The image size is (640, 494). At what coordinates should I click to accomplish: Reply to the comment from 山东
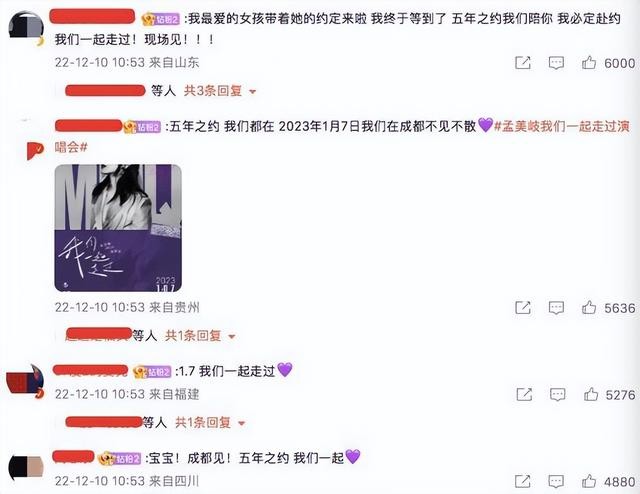pos(556,63)
